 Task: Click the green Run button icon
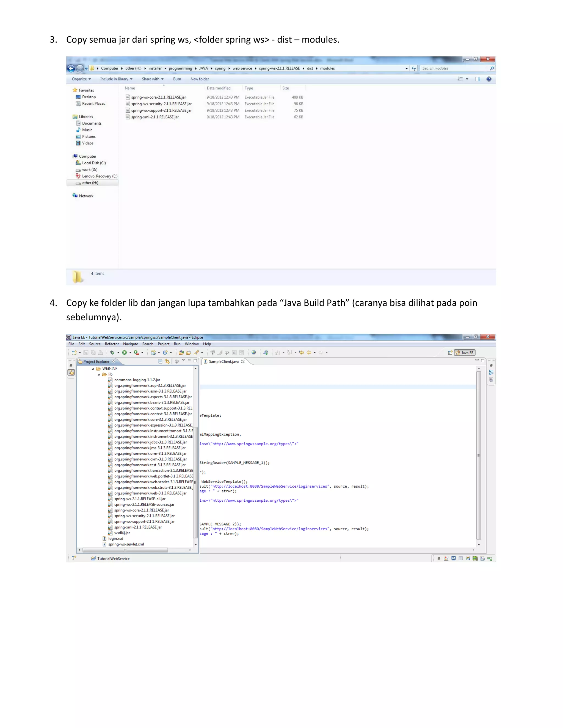[125, 353]
